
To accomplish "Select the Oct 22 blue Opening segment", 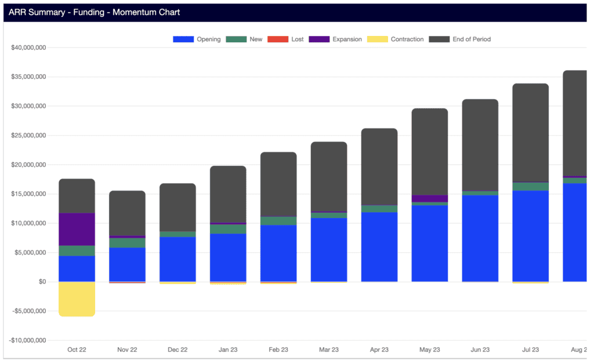I will (77, 268).
